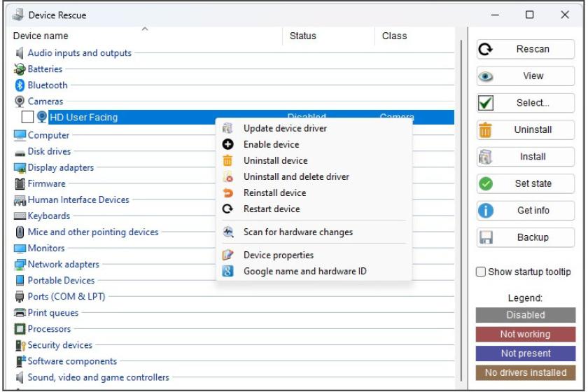588x392 pixels.
Task: Select Uninstall device menu entry
Action: click(x=314, y=160)
